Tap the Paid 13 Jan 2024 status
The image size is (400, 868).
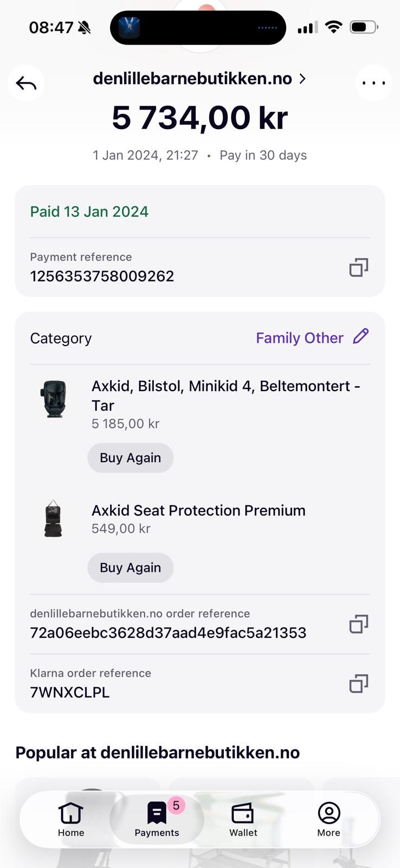(89, 212)
